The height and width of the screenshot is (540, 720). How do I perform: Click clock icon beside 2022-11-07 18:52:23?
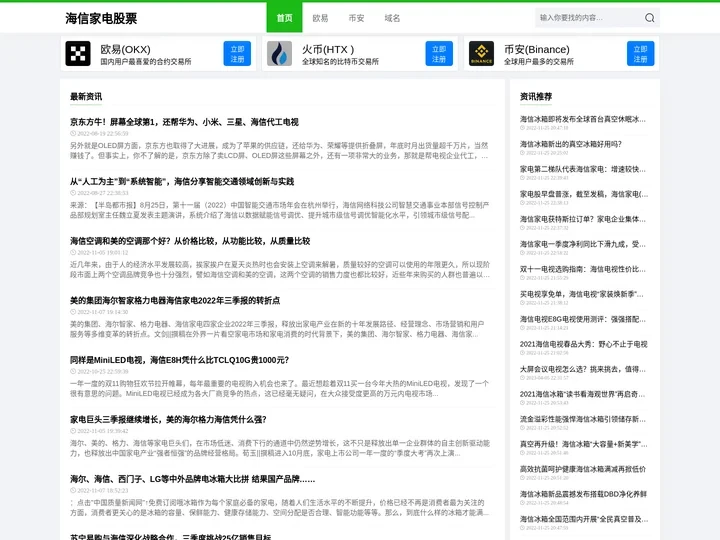pos(73,490)
